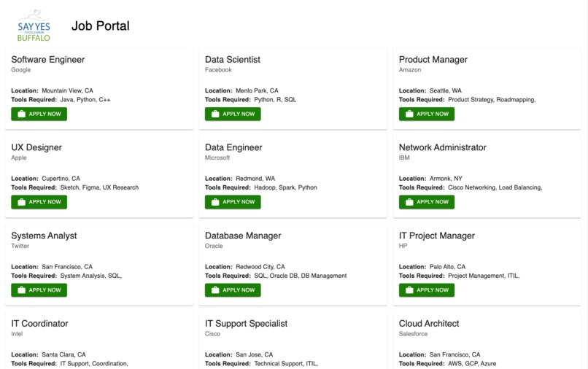Click the Palo Alto, CA location
Screen dimensions: 588x369
447,267
